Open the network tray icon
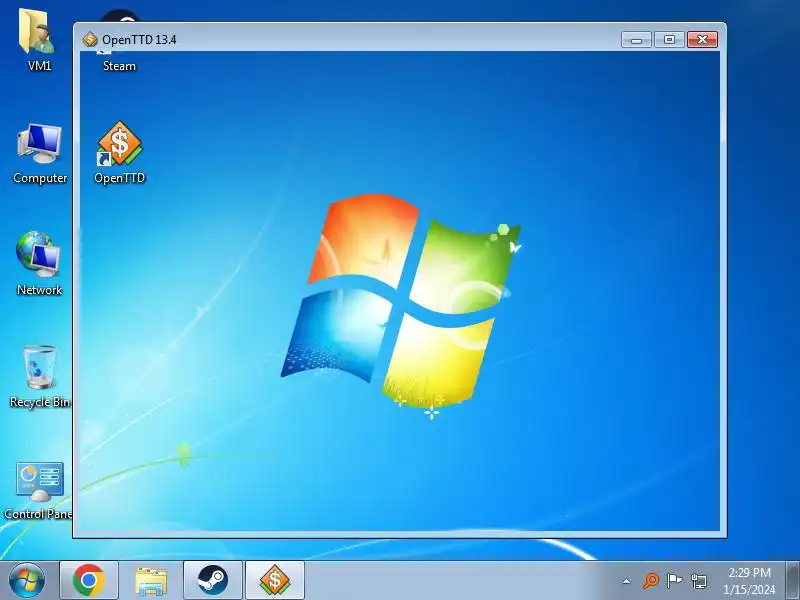Viewport: 800px width, 600px height. [x=698, y=581]
